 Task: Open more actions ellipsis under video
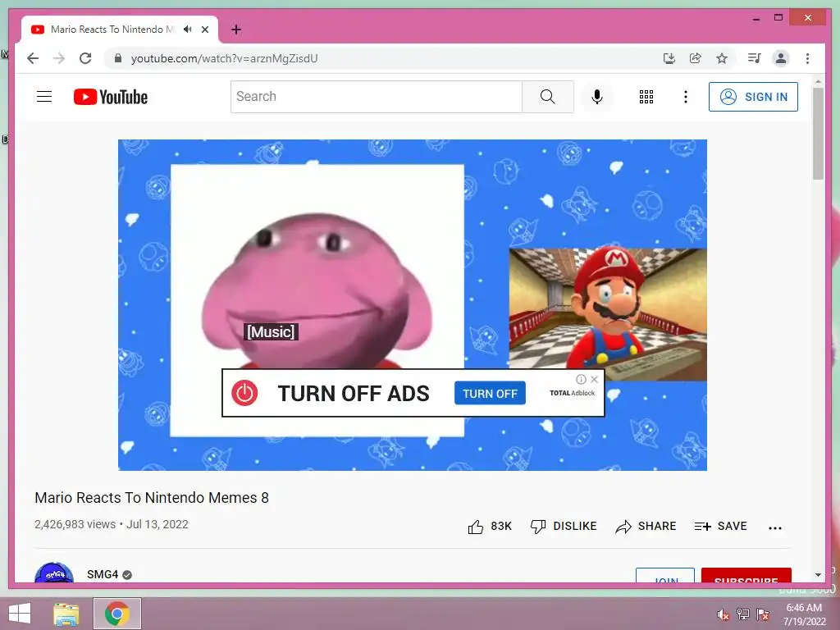[775, 527]
